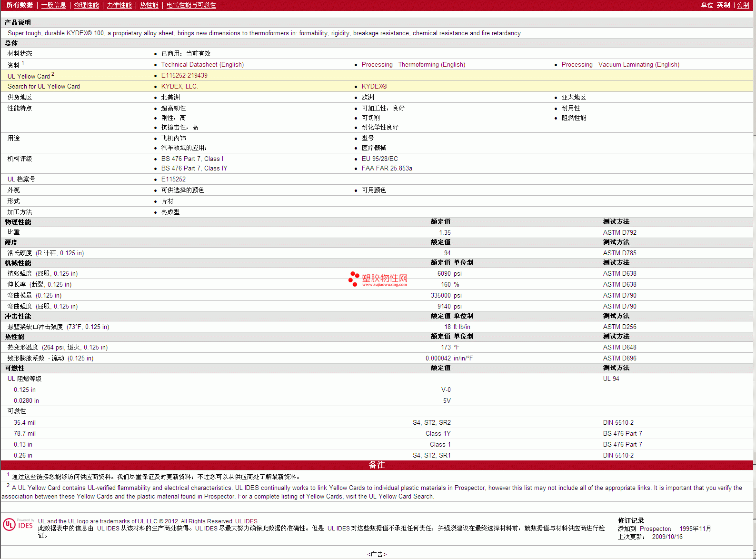
Task: Click the 北美洲 availability entry
Action: click(170, 97)
